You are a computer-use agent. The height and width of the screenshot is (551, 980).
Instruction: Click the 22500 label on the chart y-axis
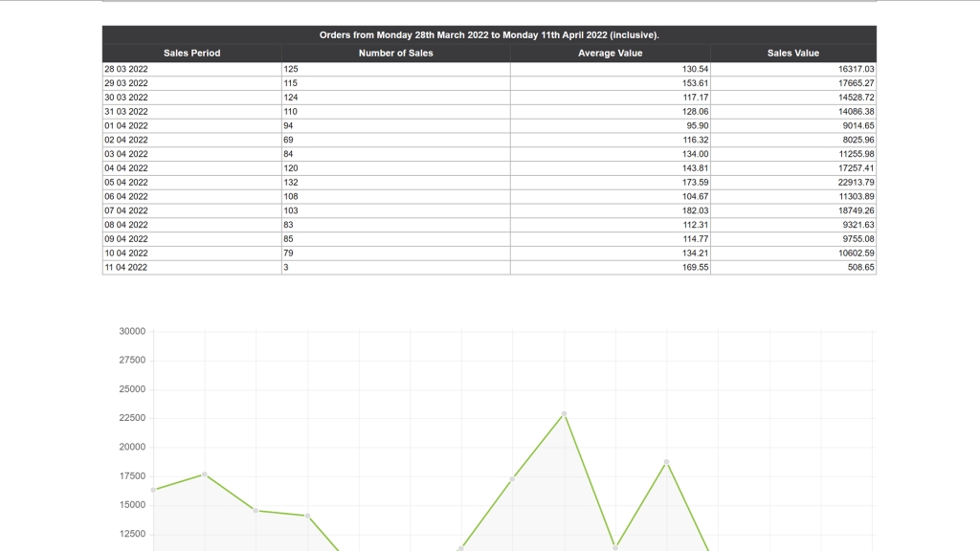(131, 418)
